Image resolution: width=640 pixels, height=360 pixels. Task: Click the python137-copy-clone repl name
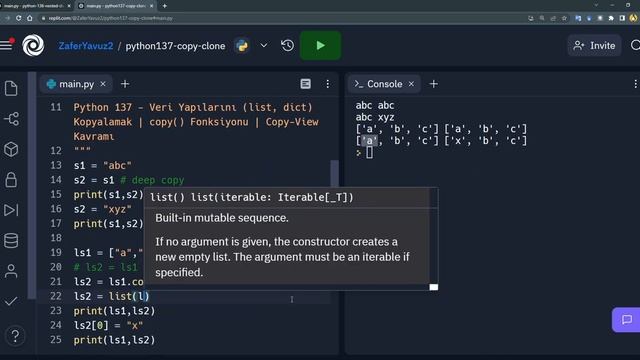[x=175, y=46]
